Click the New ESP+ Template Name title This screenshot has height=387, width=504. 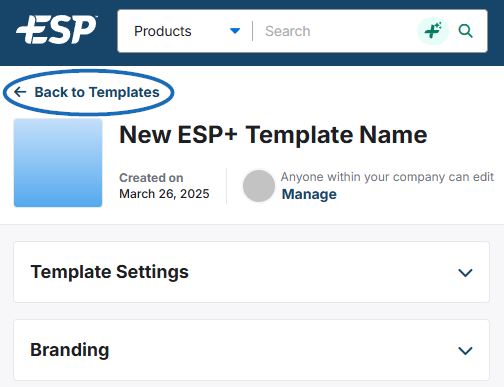(x=273, y=135)
